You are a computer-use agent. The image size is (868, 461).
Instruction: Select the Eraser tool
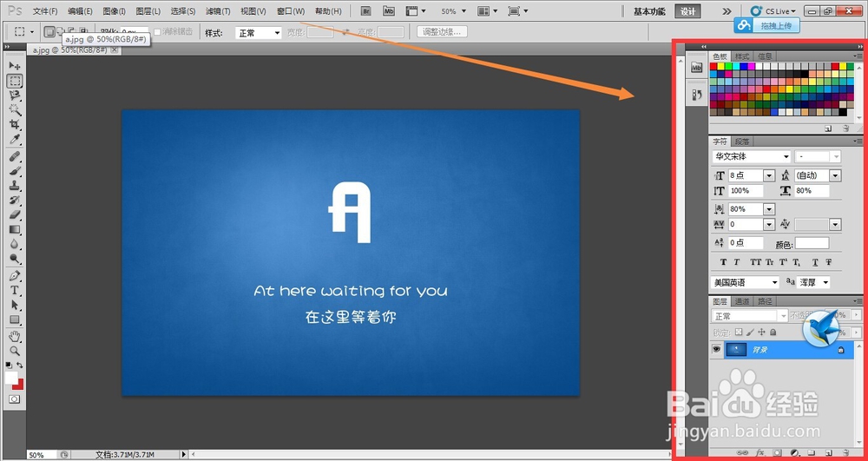click(x=15, y=214)
